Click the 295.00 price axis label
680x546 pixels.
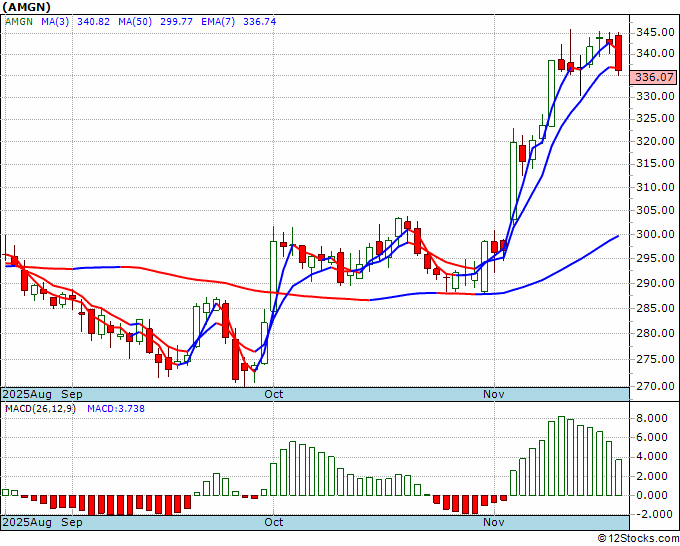[655, 258]
